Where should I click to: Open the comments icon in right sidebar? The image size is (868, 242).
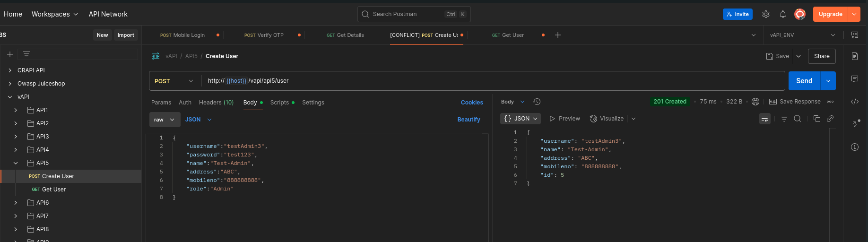855,79
